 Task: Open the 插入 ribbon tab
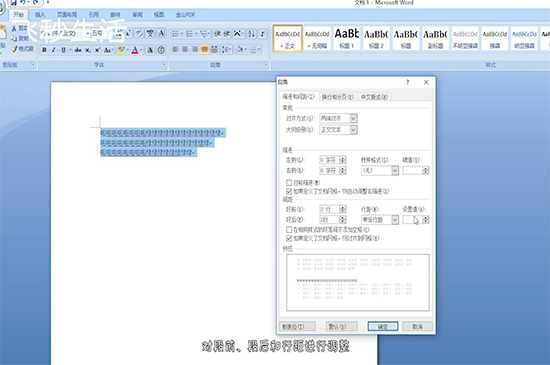40,14
